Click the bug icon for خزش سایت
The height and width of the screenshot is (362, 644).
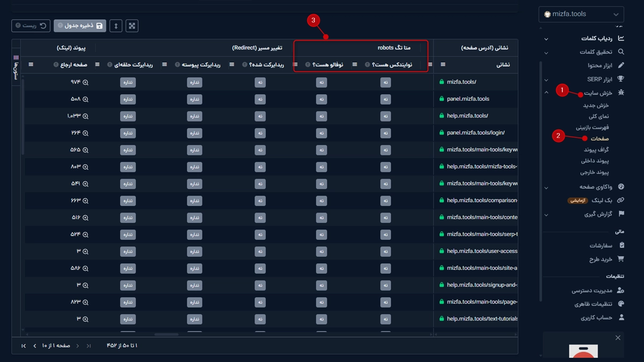(x=621, y=93)
